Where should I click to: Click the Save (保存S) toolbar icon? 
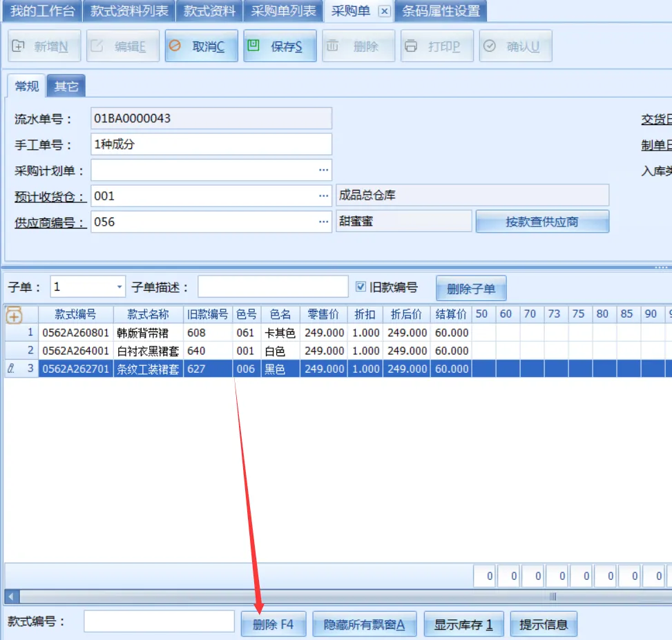254,46
